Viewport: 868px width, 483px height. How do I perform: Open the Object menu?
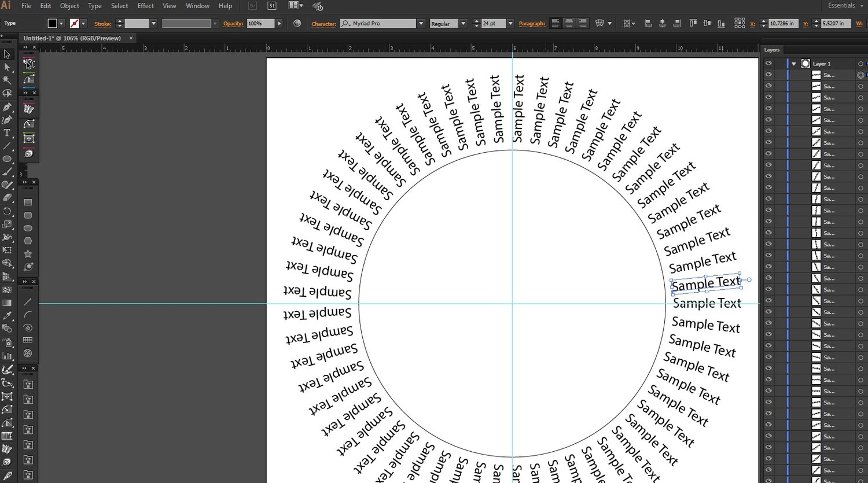(69, 6)
